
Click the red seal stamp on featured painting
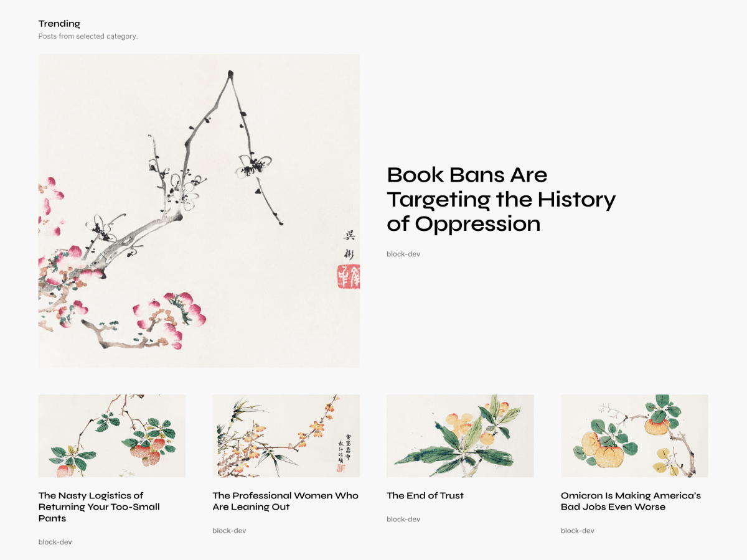(x=348, y=276)
